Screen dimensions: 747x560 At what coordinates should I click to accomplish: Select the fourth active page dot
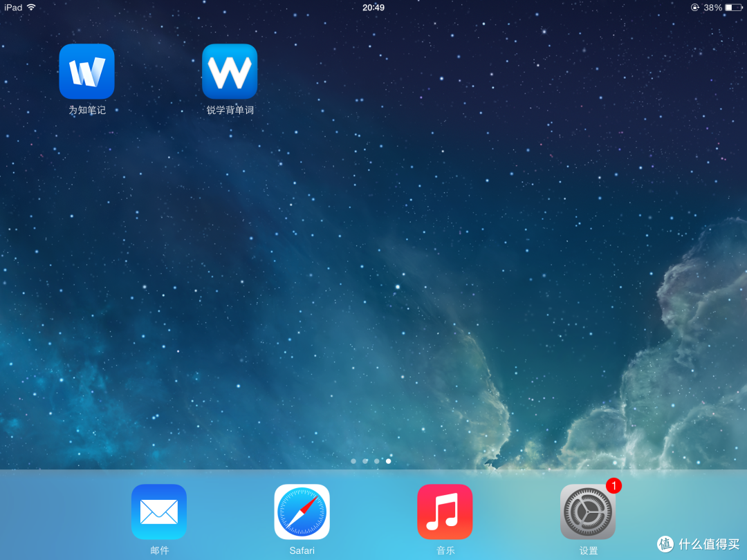click(x=389, y=461)
